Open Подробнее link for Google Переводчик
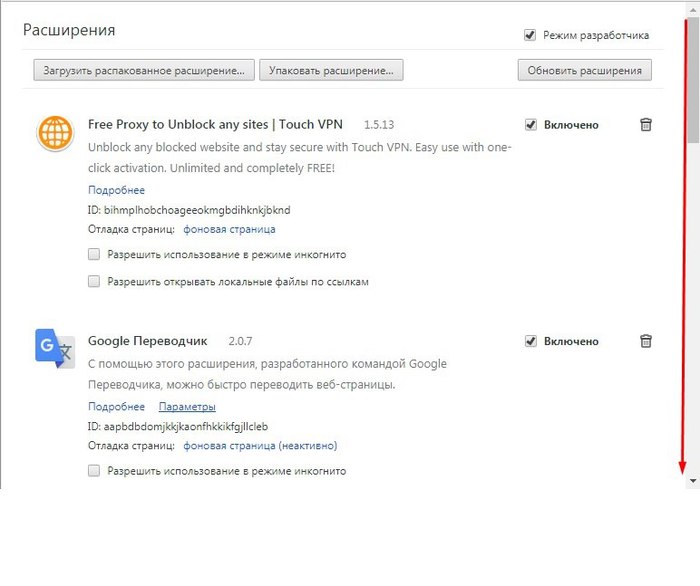Viewport: 700px width, 586px height. tap(117, 407)
